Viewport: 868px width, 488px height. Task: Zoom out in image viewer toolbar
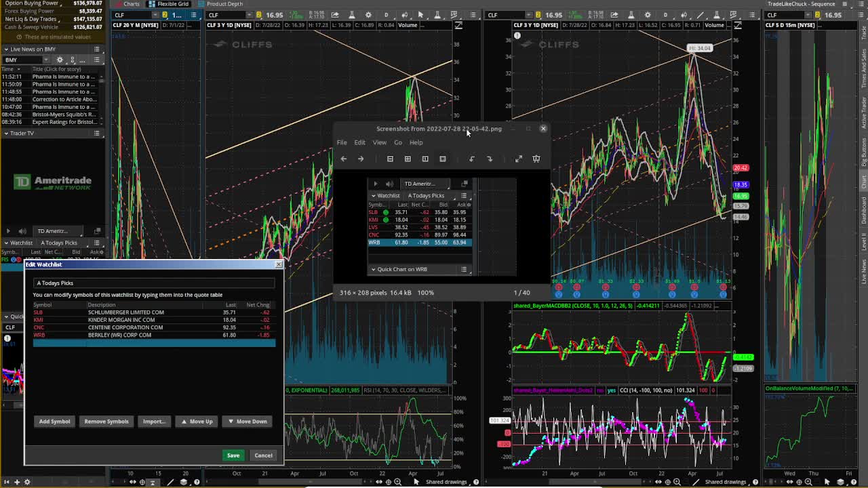coord(390,159)
